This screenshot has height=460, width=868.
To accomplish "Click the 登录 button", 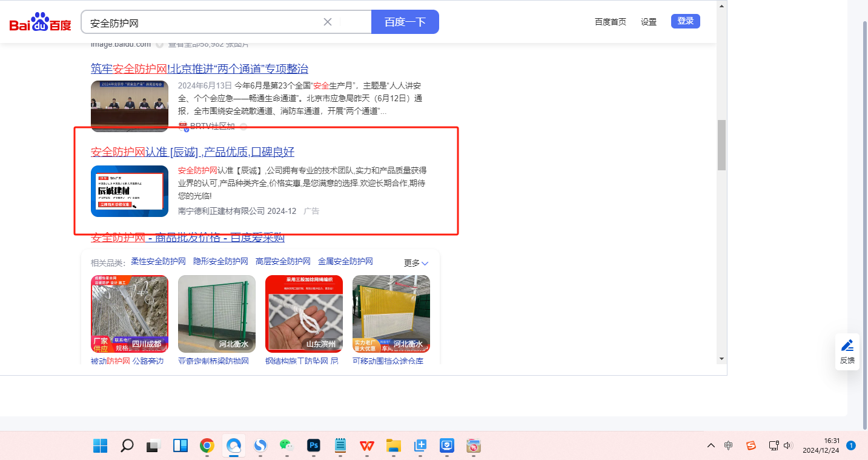I will point(686,21).
